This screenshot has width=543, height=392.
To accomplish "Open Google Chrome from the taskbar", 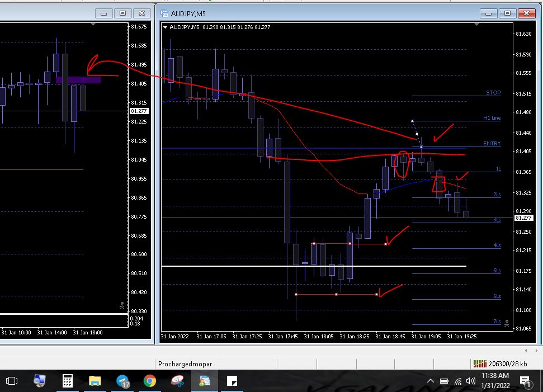I will 150,381.
